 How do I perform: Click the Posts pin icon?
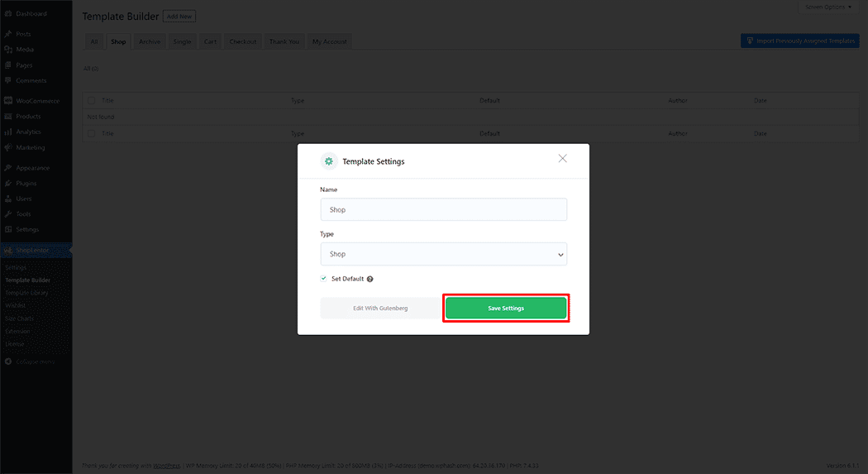[7, 34]
